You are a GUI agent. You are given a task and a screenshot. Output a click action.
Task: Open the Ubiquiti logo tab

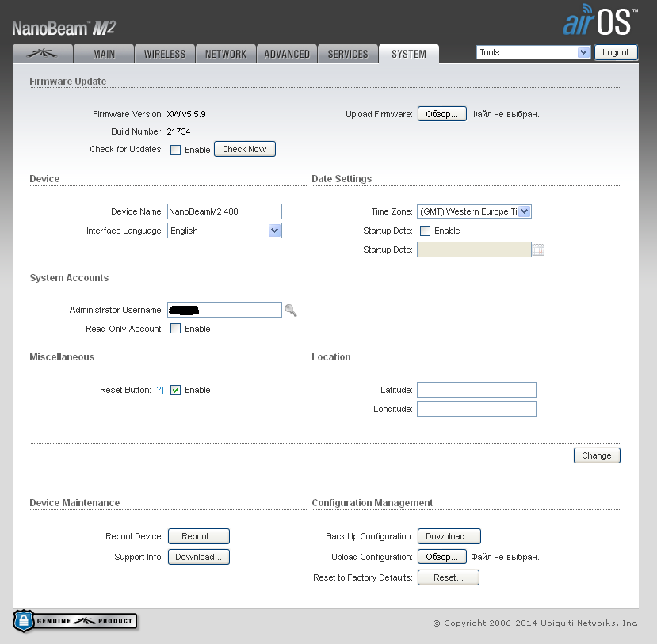pyautogui.click(x=43, y=54)
